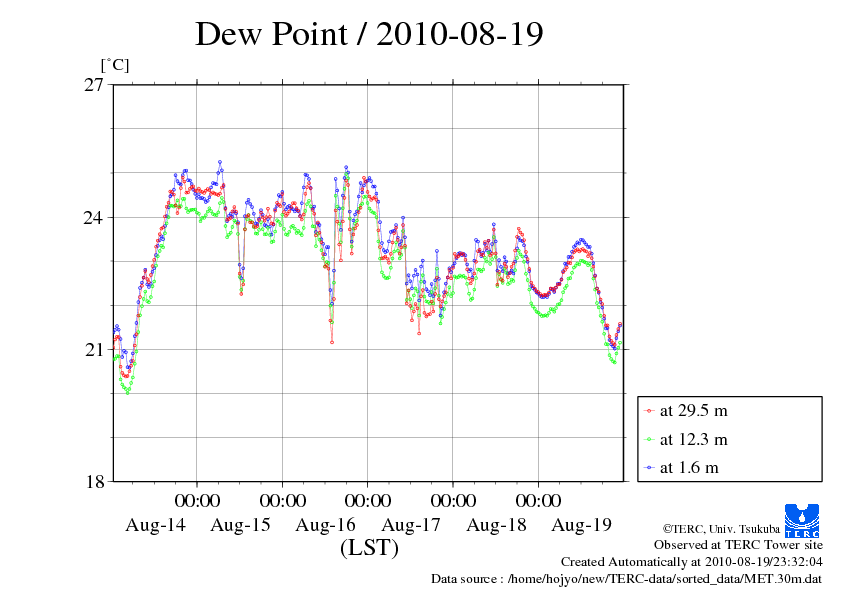Click the Aug-16 date label
The image size is (842, 595).
tap(325, 525)
